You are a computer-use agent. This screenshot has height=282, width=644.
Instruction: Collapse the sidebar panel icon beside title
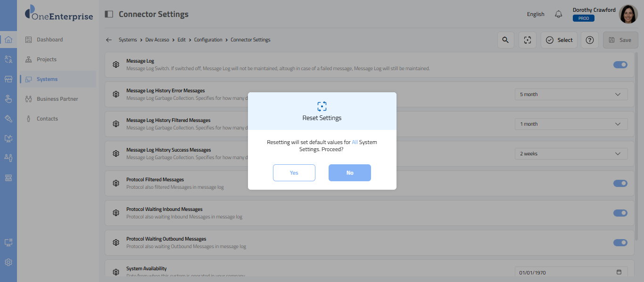(x=109, y=14)
